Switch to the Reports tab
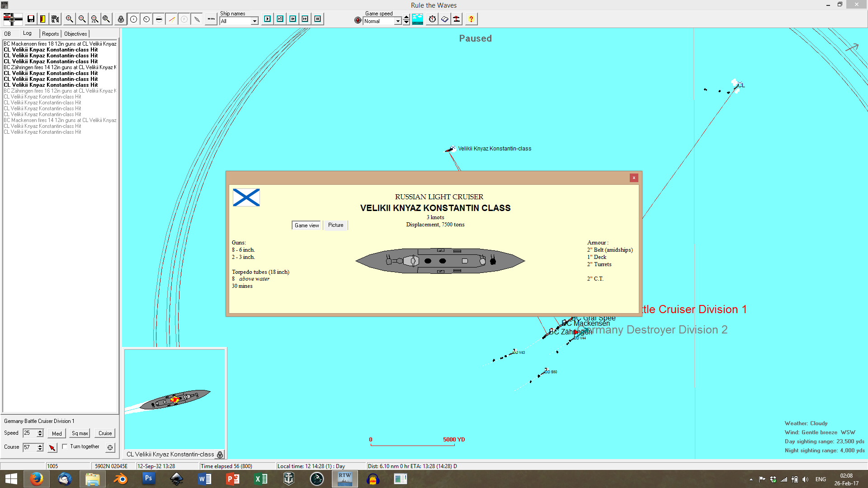The image size is (868, 488). point(50,34)
